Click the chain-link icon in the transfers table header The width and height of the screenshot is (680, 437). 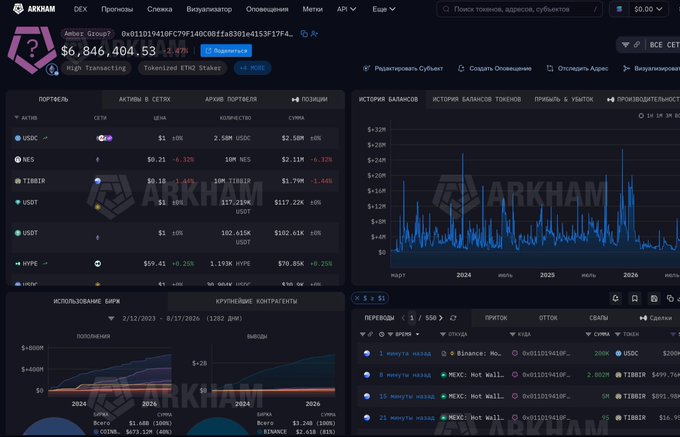click(x=370, y=334)
